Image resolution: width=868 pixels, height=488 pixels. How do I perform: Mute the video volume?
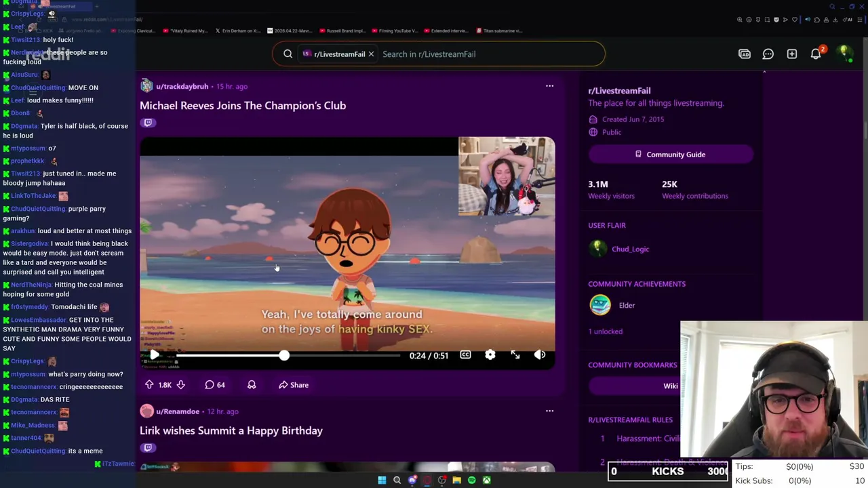click(x=540, y=355)
